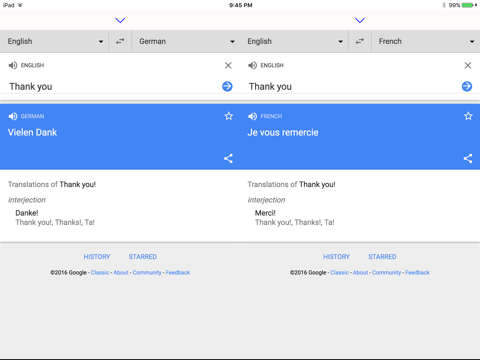Expand the chevron above the left pane

pos(120,20)
